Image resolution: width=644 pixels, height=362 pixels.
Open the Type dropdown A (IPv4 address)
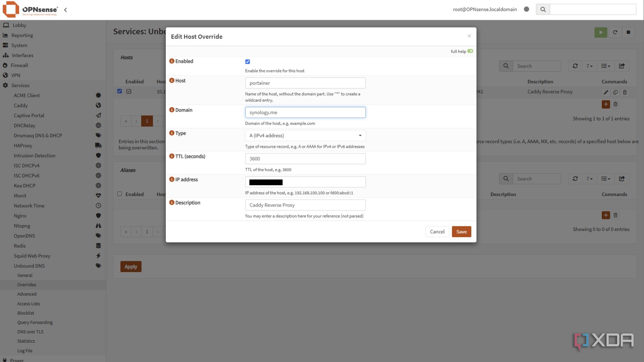point(305,136)
